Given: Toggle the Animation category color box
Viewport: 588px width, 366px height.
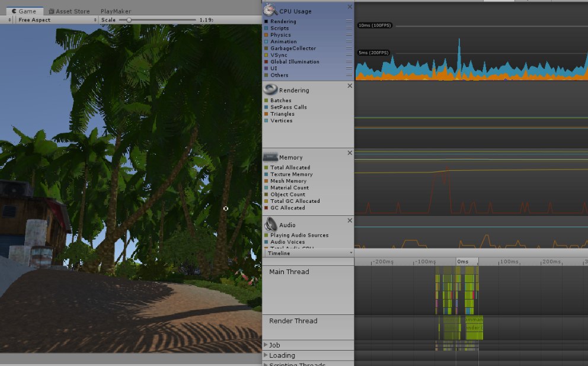Looking at the screenshot, I should point(266,42).
